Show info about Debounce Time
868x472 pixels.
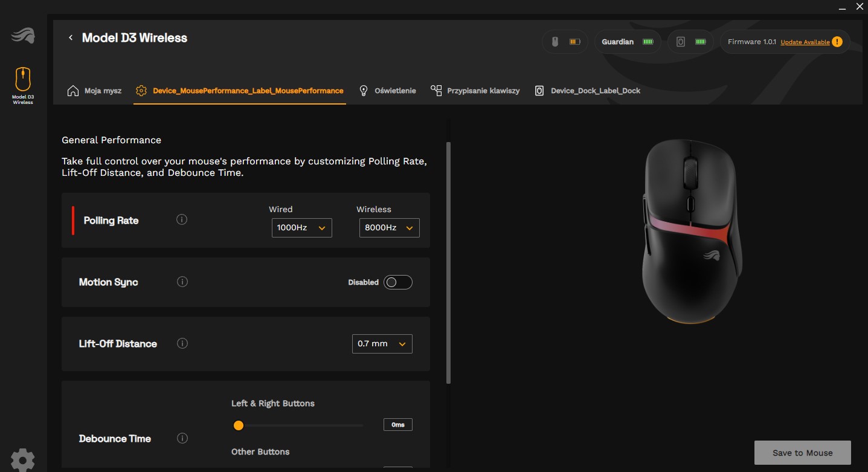click(182, 438)
